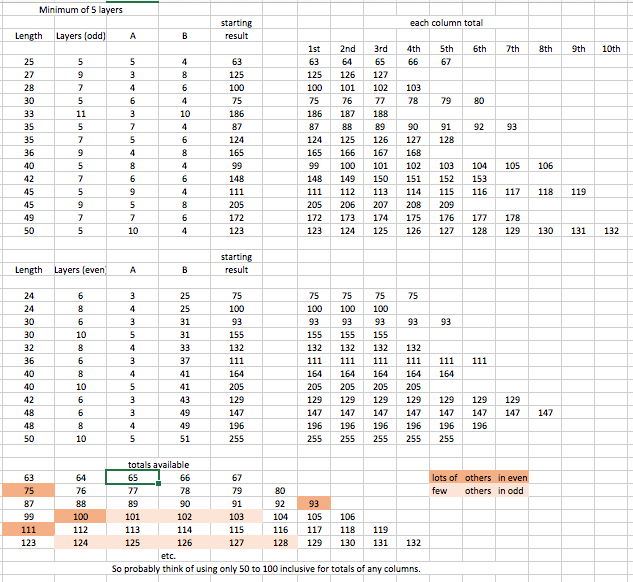Viewport: 633px width, 582px height.
Task: Select the "5th" column heading
Action: 447,48
